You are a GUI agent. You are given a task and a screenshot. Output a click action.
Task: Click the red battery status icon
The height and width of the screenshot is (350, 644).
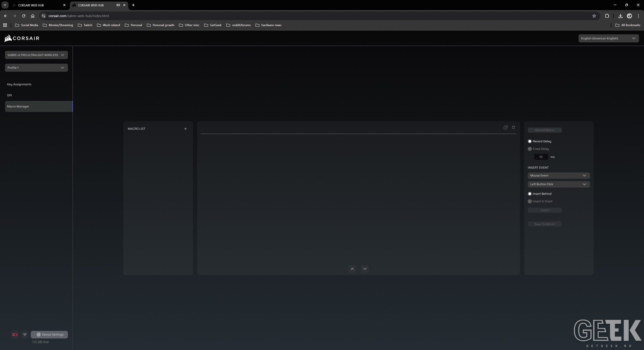point(15,334)
